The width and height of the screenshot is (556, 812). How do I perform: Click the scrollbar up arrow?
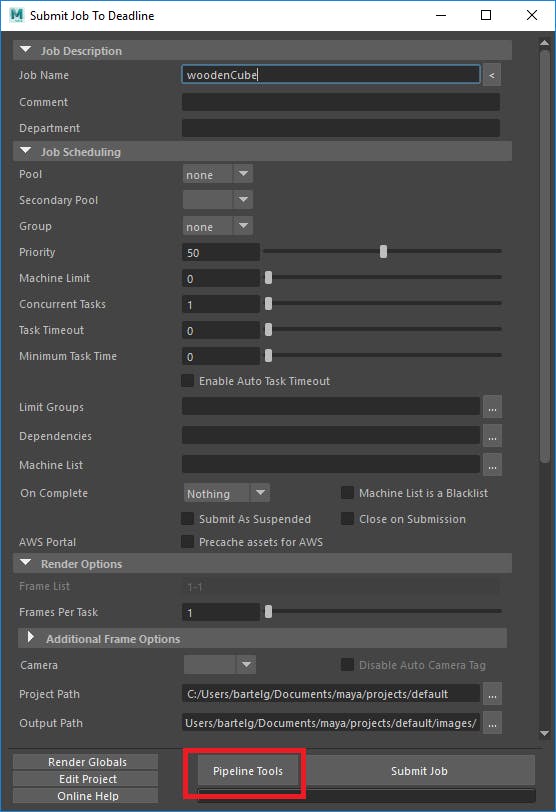click(x=544, y=43)
